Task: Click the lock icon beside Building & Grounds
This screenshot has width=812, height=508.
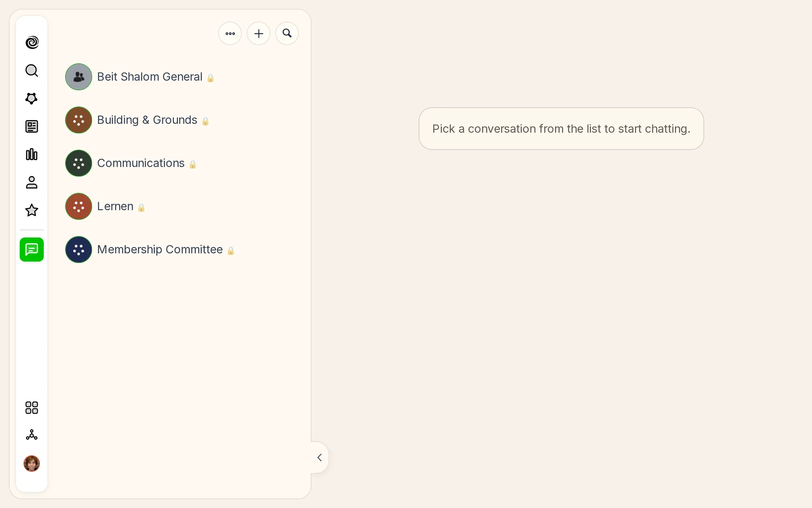Action: [205, 121]
